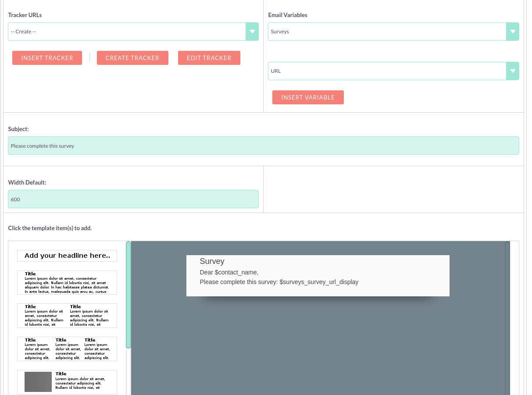Click the Subject input containing "Please complete this survey"
The width and height of the screenshot is (532, 395).
click(x=264, y=145)
